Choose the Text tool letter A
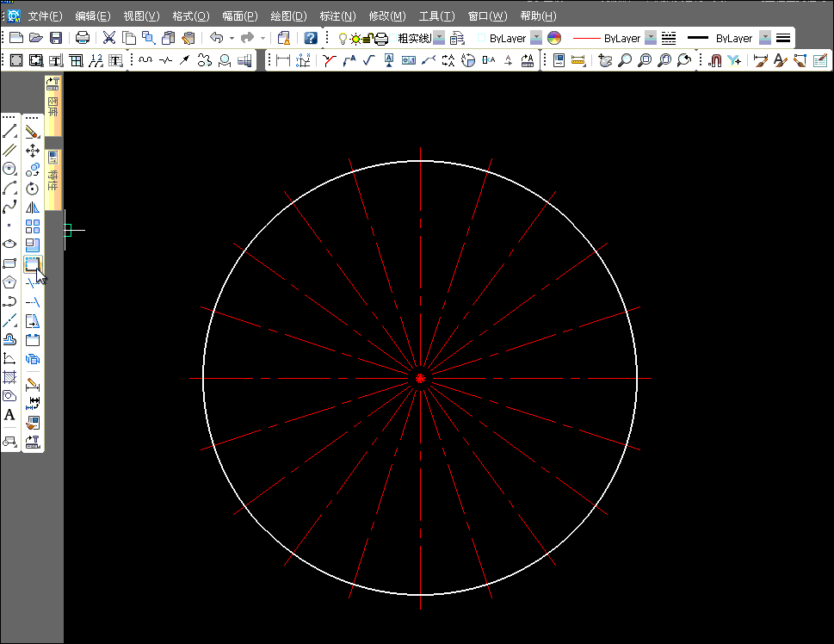The image size is (834, 644). pos(9,415)
